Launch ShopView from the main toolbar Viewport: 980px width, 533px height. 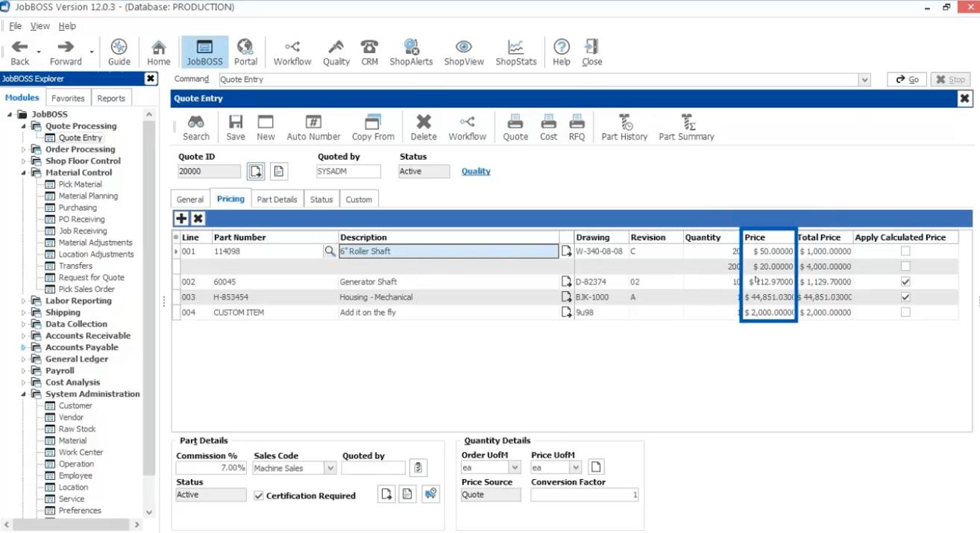coord(463,51)
